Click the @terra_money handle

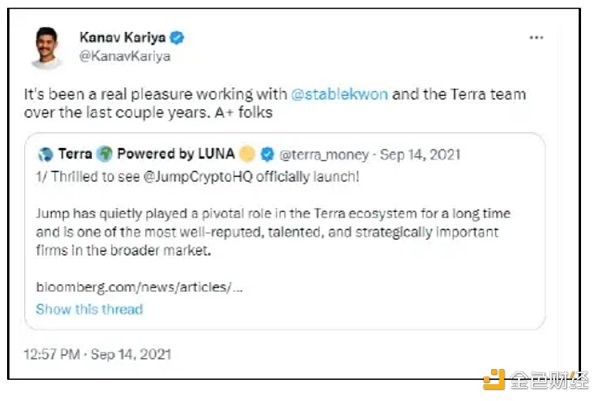[x=321, y=155]
